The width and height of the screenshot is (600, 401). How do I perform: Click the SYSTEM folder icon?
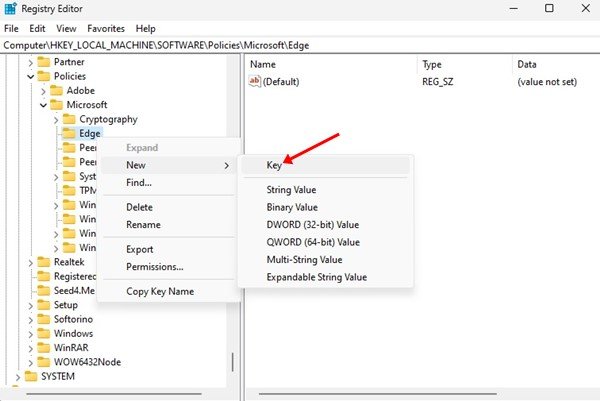point(31,377)
